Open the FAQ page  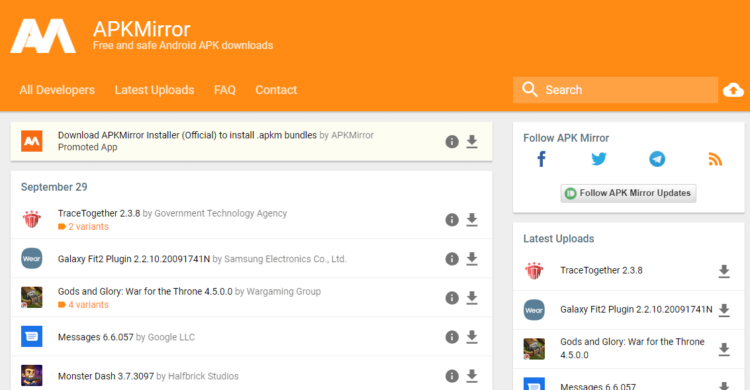(x=225, y=90)
